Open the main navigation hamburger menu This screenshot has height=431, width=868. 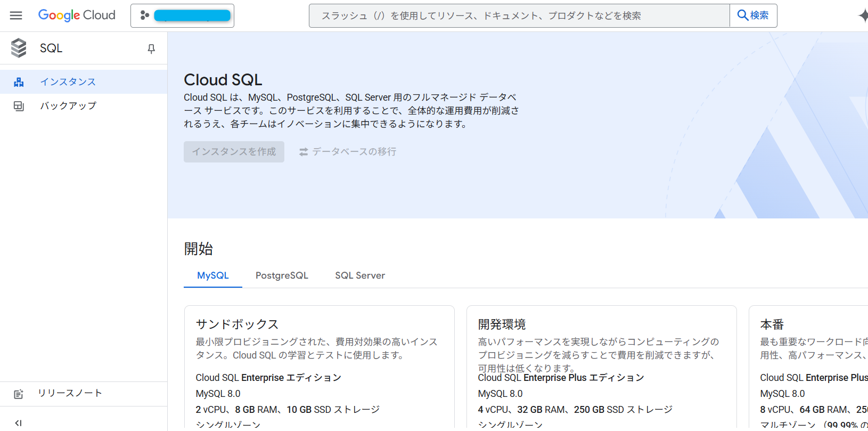coord(16,15)
